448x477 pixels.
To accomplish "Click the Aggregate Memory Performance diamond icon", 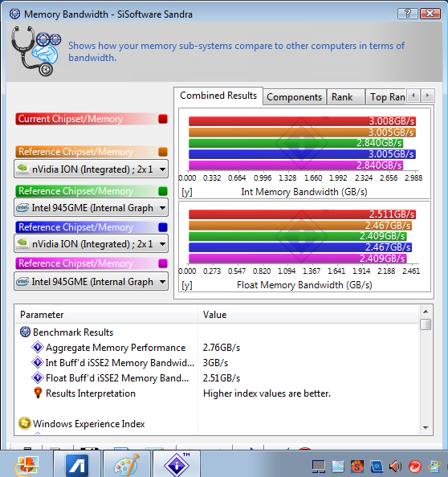I will pyautogui.click(x=38, y=347).
